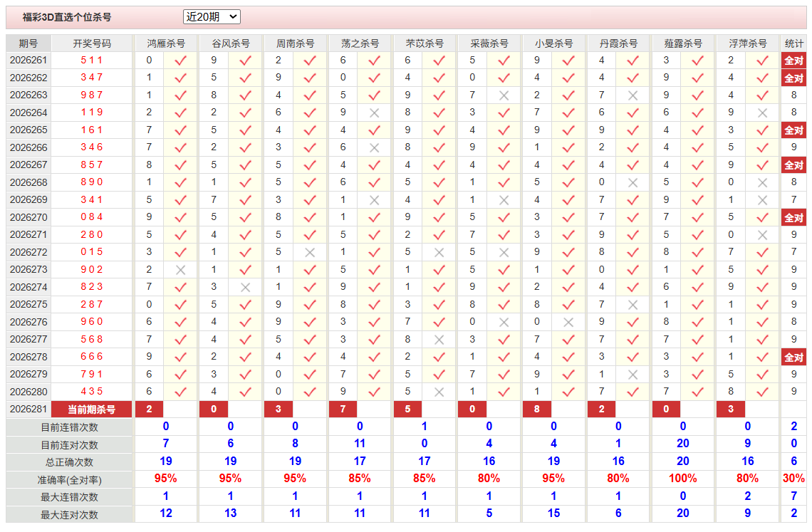The image size is (812, 532).
Task: Click the check mark for 谷风杀号 in row 2026280
Action: point(245,392)
